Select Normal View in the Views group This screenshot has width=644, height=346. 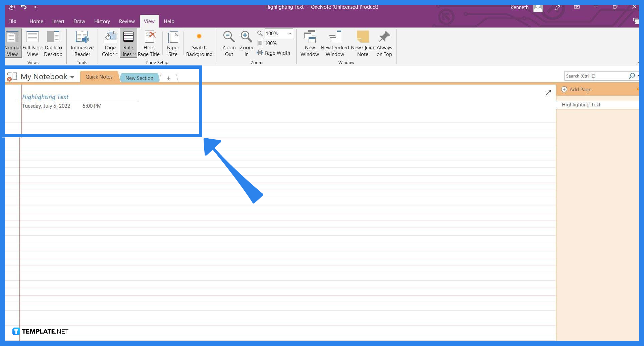click(12, 43)
